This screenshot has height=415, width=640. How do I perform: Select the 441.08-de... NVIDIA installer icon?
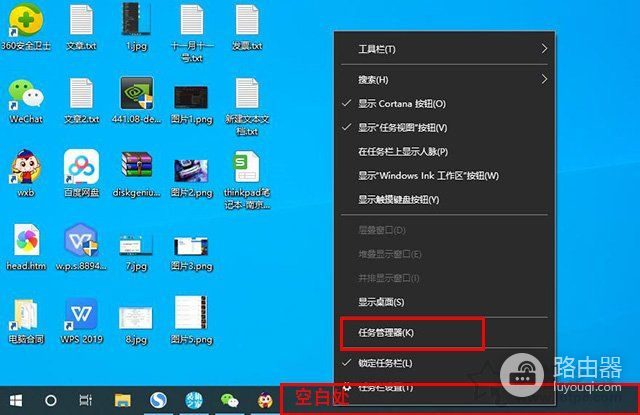point(137,93)
